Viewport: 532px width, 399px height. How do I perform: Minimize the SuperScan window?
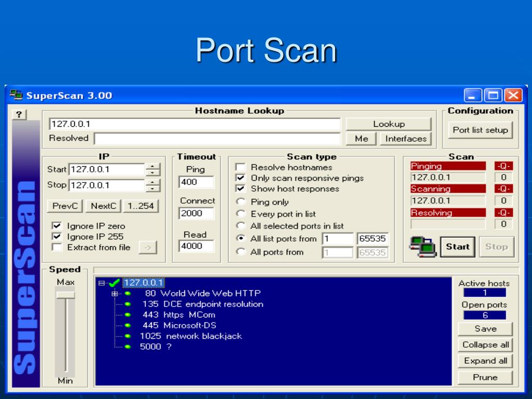[x=473, y=96]
